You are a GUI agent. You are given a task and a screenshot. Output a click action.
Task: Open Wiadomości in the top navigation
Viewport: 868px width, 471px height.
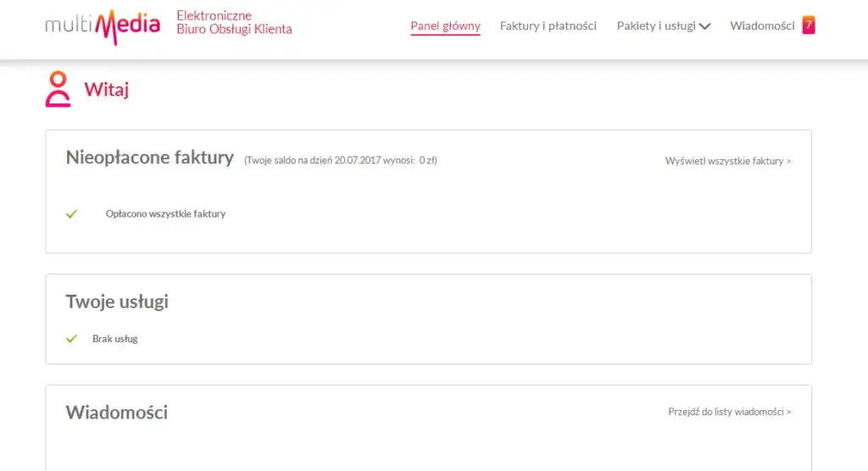762,26
